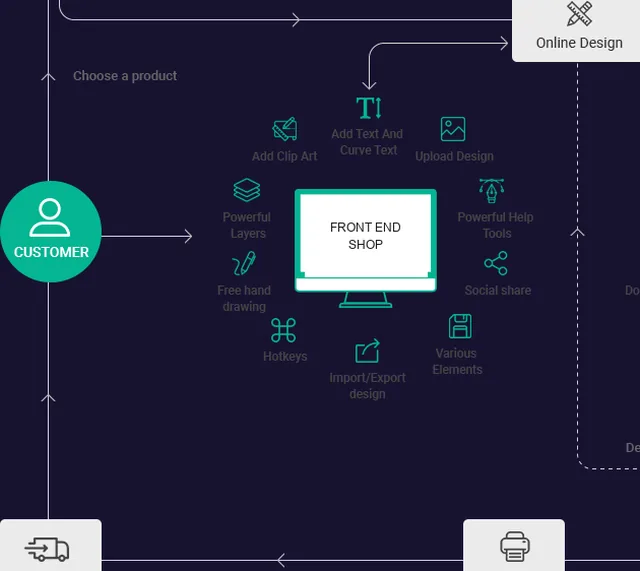Click the 'Import/Export design' label
640x571 pixels.
[x=367, y=386]
